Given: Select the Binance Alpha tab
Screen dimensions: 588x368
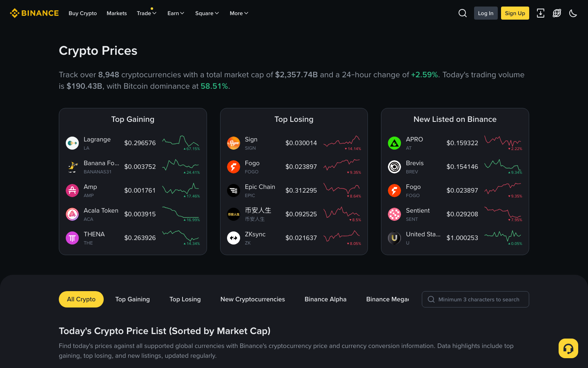Looking at the screenshot, I should pos(325,299).
